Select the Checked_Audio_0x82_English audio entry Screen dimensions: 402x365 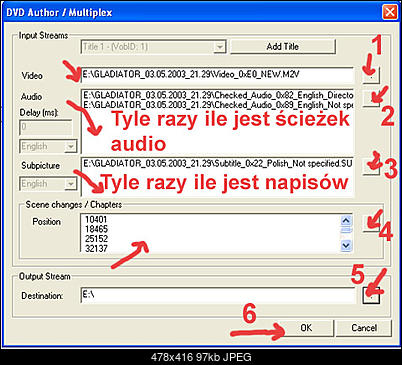(x=218, y=95)
